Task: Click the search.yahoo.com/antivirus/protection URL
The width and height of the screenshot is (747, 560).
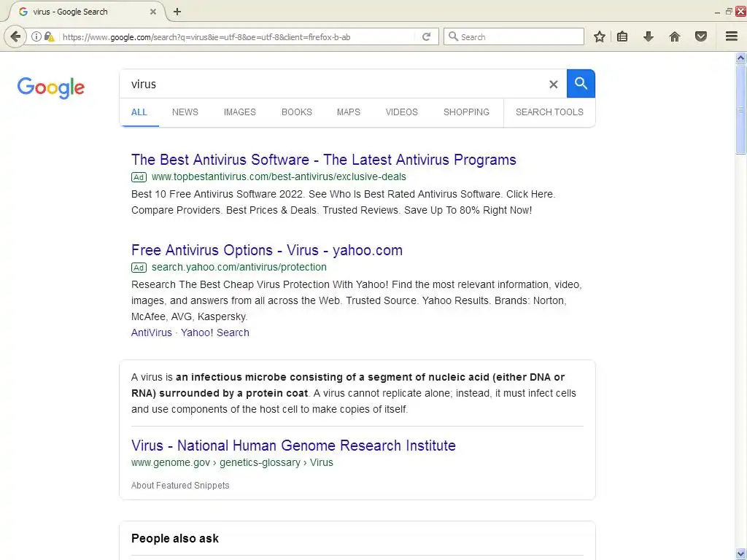Action: (239, 268)
